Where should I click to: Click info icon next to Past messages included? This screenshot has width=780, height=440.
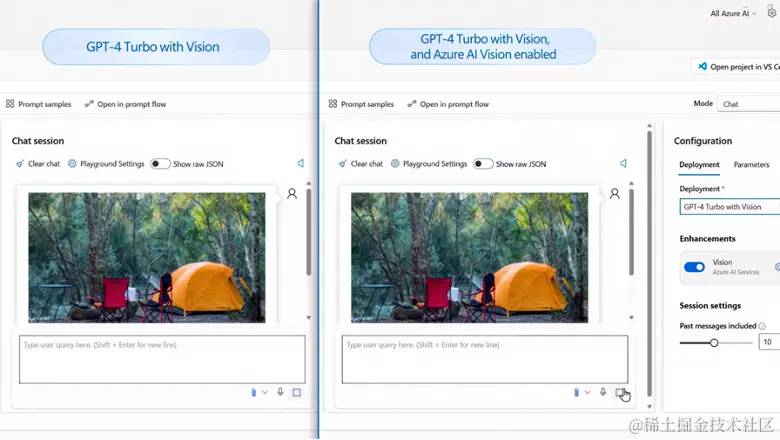pos(762,326)
